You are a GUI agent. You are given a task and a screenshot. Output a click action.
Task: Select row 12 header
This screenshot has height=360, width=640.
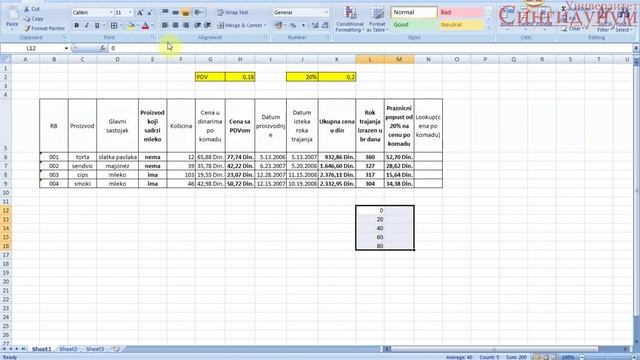[6, 211]
